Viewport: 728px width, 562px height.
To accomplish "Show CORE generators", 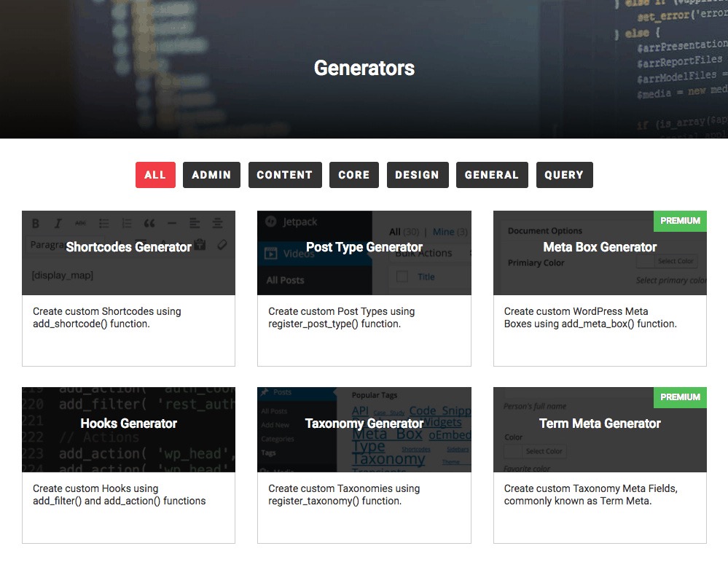I will point(353,175).
